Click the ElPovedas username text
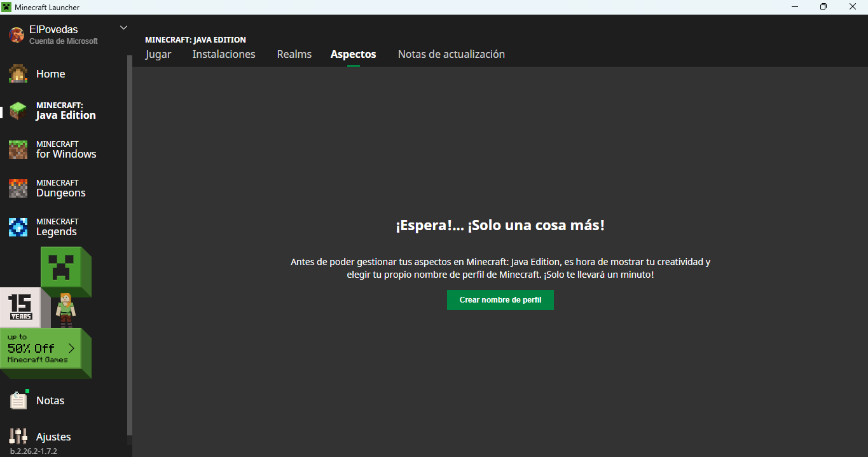The height and width of the screenshot is (457, 868). [53, 29]
